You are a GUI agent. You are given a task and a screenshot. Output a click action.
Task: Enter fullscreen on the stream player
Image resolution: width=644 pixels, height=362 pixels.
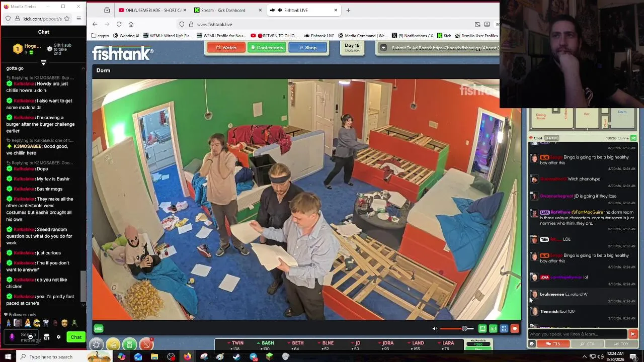tap(504, 329)
